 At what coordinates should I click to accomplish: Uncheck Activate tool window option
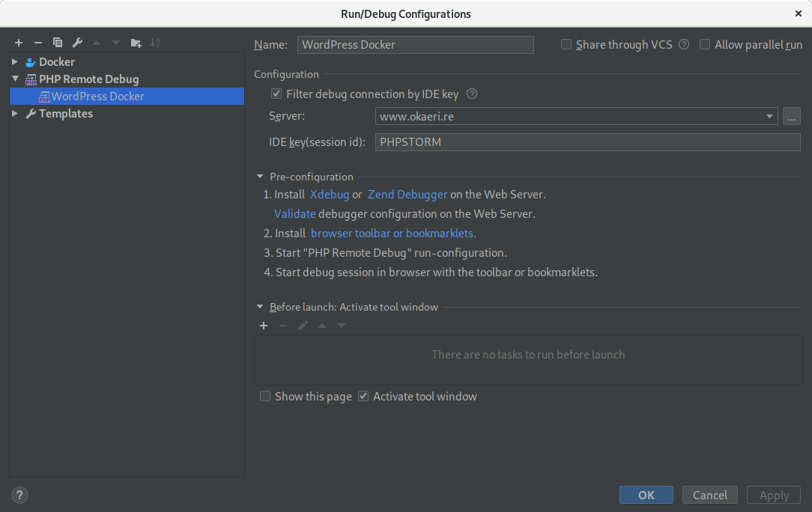point(363,396)
